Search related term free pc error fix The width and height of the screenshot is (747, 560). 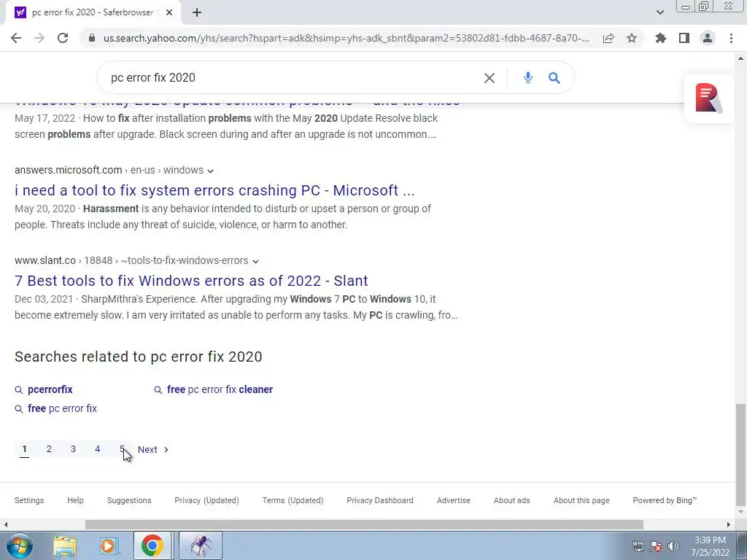pos(62,408)
